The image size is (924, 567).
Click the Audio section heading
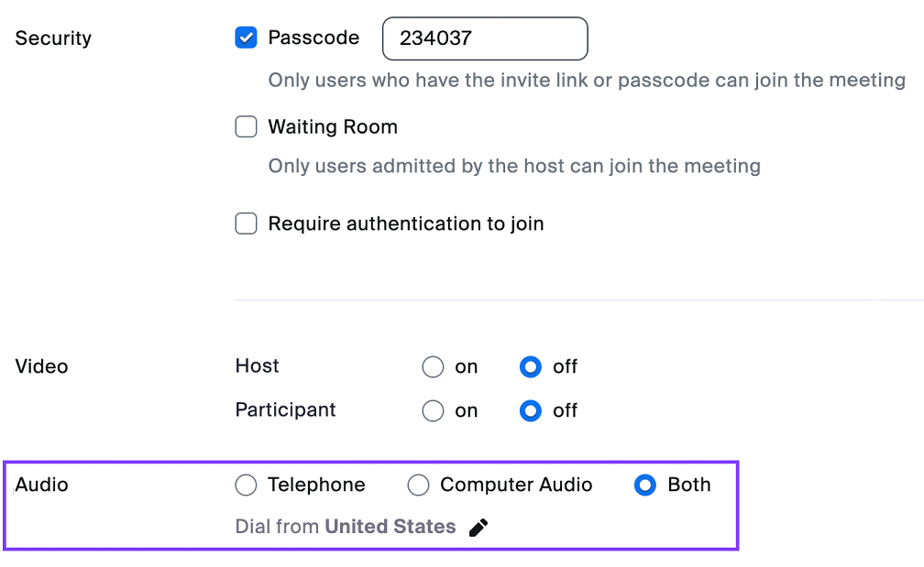point(41,485)
